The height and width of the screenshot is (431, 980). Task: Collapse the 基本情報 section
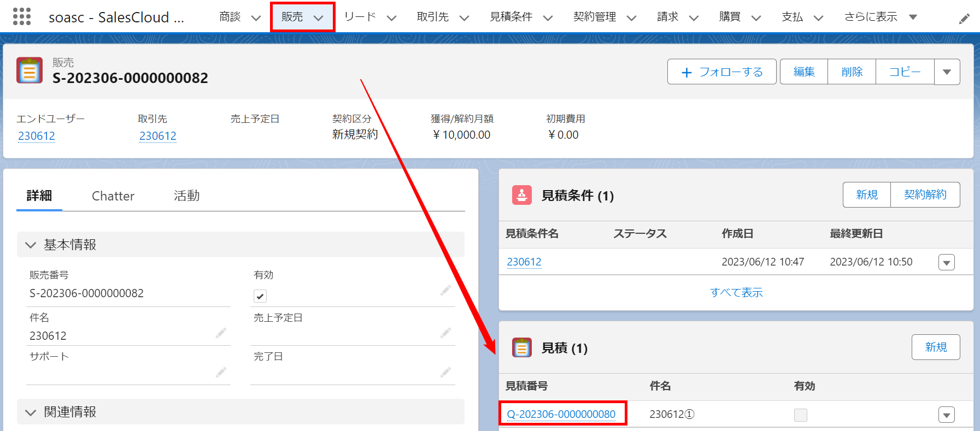click(31, 245)
